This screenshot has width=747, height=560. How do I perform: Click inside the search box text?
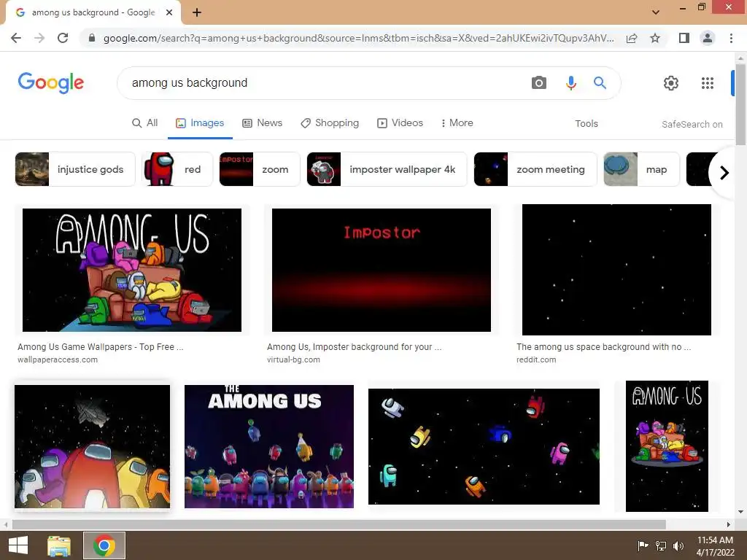(x=190, y=83)
